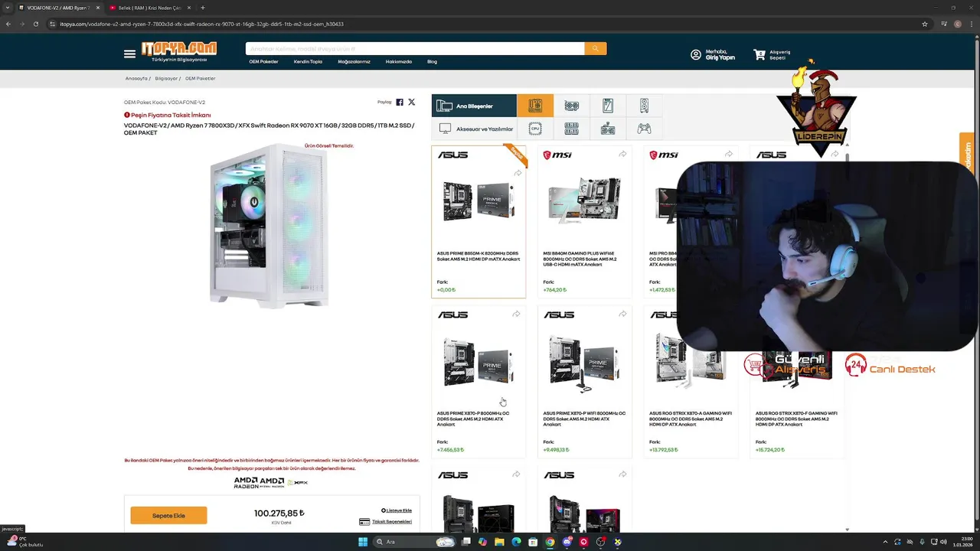The width and height of the screenshot is (980, 551).
Task: Select the graphics card component icon
Action: 572,106
